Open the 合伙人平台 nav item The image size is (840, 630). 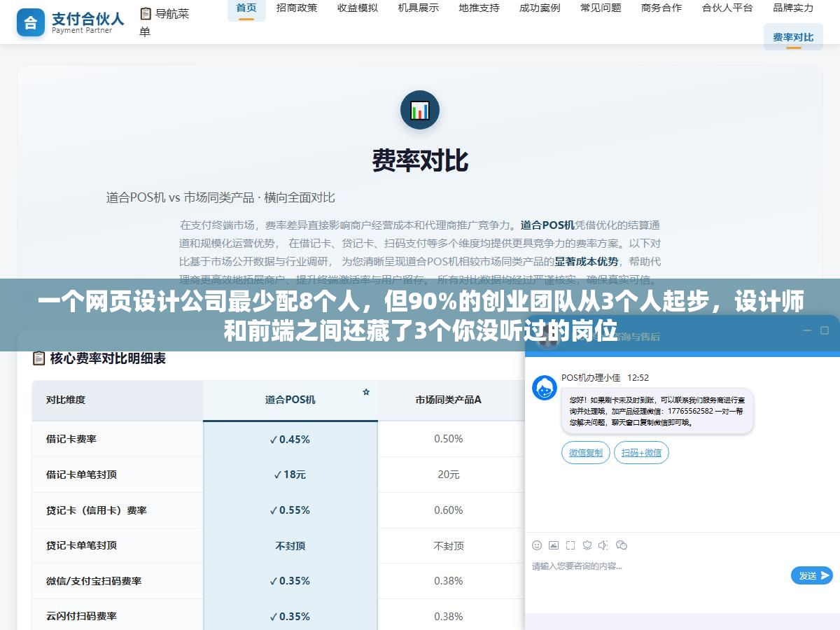click(x=727, y=8)
